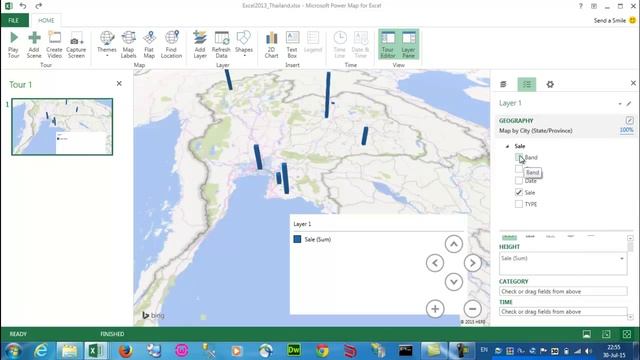Open the Layer Manager tab icon
640x360 pixels.
point(503,84)
